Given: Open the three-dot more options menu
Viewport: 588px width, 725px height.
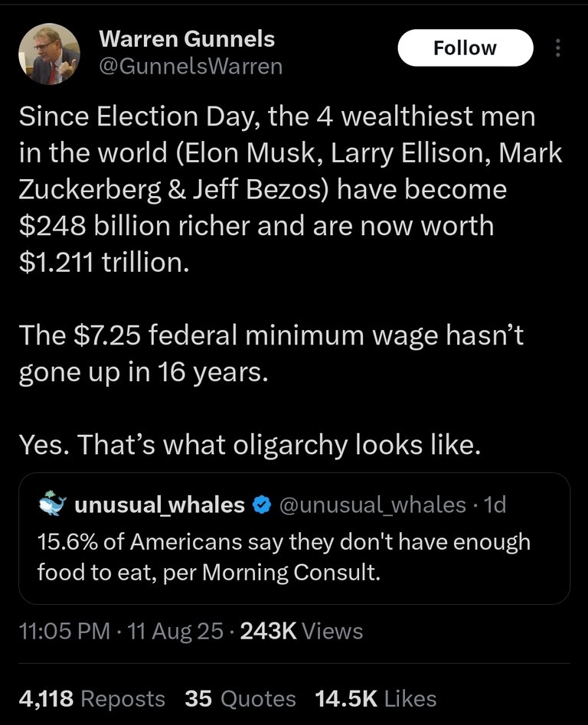Looking at the screenshot, I should (x=557, y=48).
